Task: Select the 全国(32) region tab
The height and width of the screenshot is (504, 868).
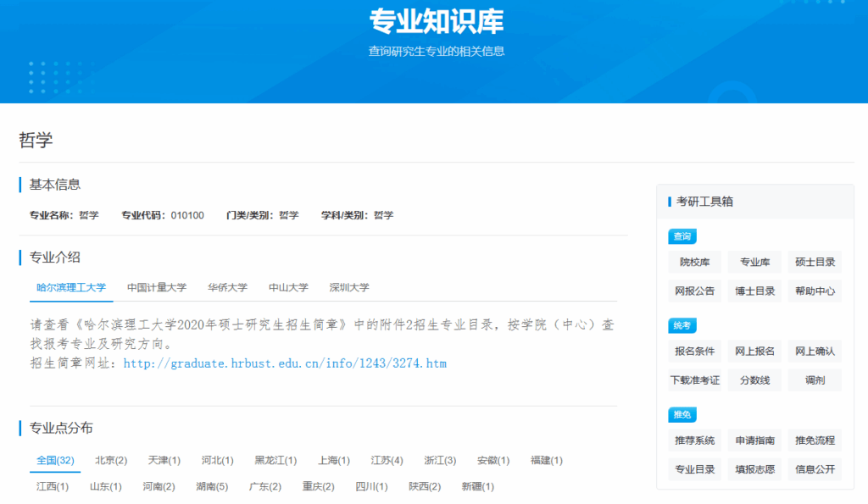Action: point(55,460)
